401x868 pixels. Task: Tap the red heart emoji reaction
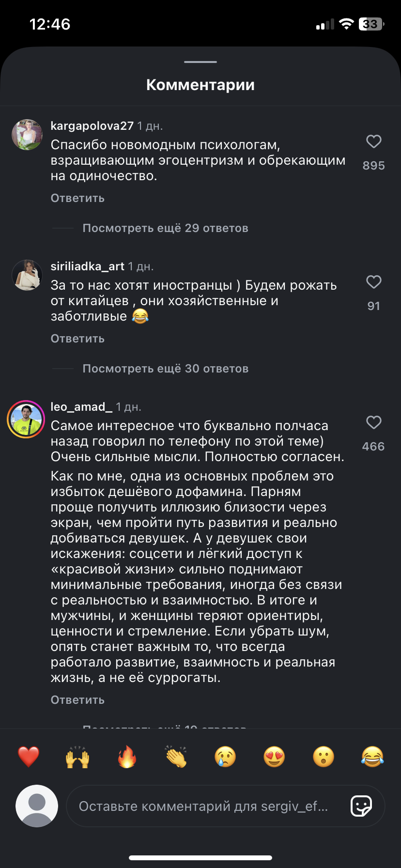click(x=29, y=757)
